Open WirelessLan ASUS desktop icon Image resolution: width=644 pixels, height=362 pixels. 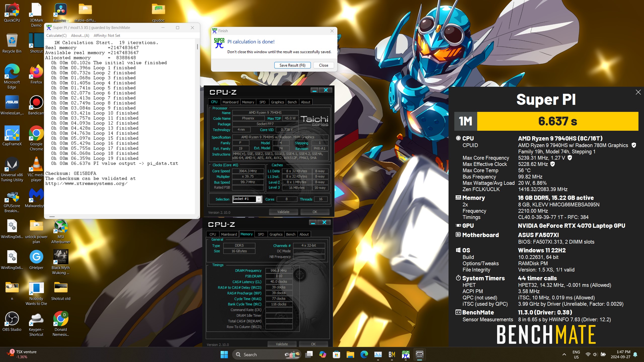coord(12,105)
